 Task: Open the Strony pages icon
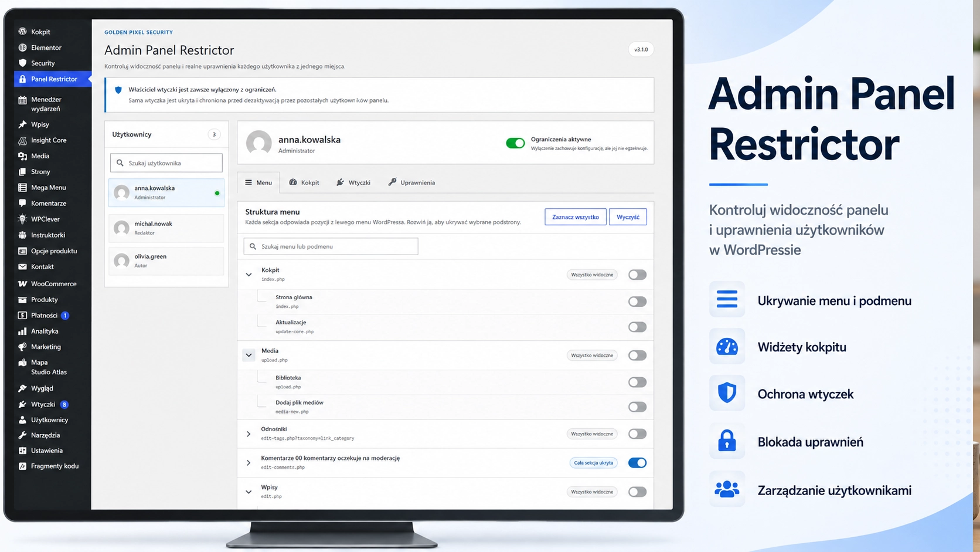22,172
